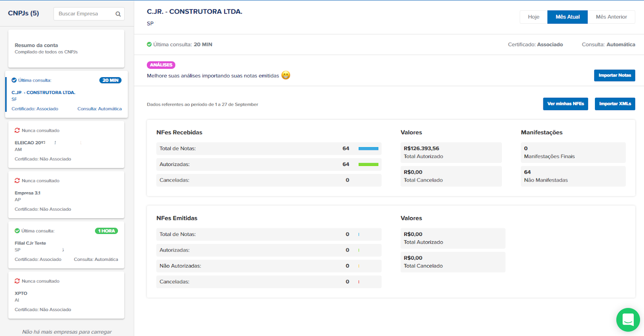The height and width of the screenshot is (336, 644).
Task: Click the Canceladas row in NFes Emitidas
Action: point(269,282)
